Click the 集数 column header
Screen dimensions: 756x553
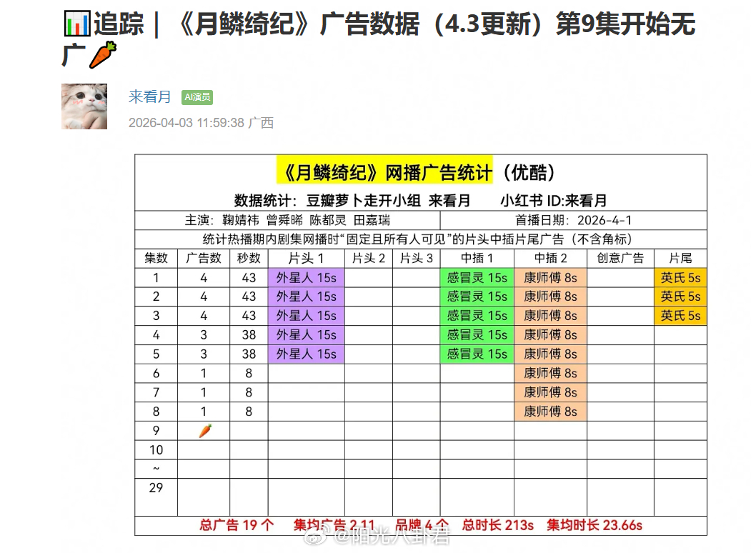tap(154, 258)
